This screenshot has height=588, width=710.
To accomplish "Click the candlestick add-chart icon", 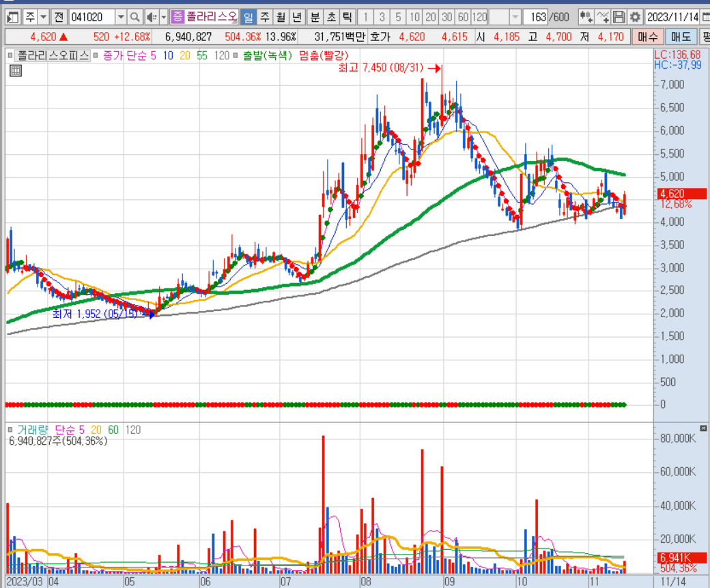I will point(586,18).
